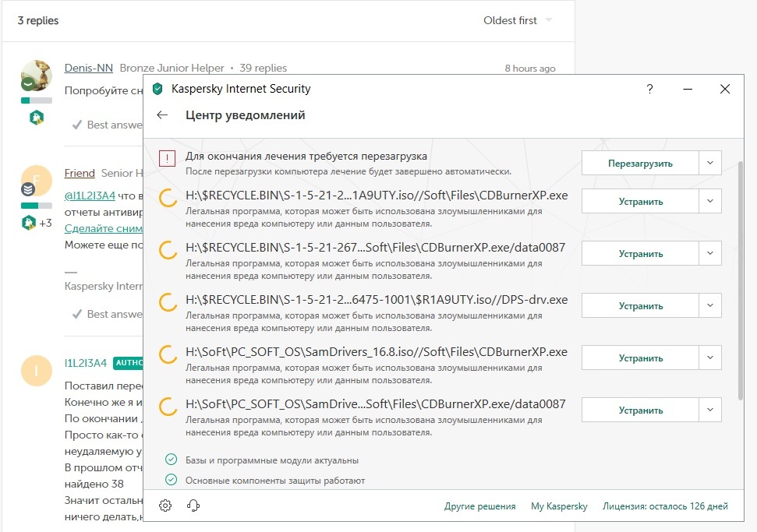This screenshot has height=532, width=757.
Task: Click Устранить for the DPS-drv.exe item
Action: point(640,305)
